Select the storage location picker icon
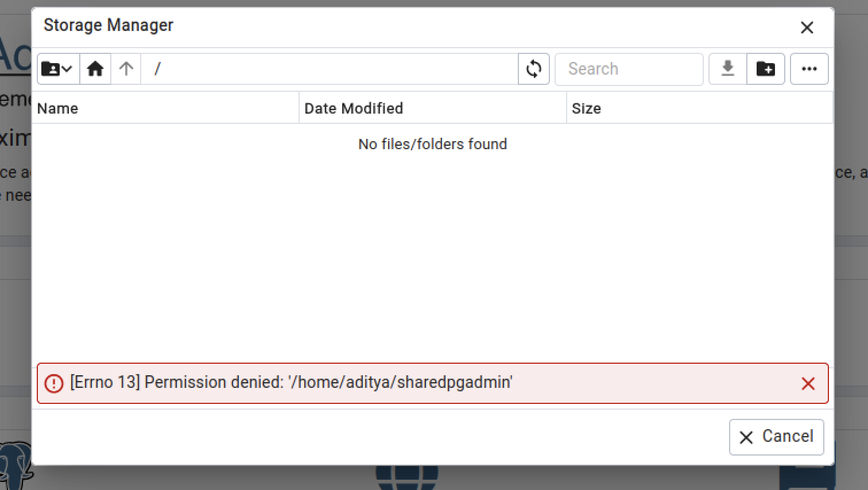Image resolution: width=868 pixels, height=490 pixels. click(x=57, y=68)
